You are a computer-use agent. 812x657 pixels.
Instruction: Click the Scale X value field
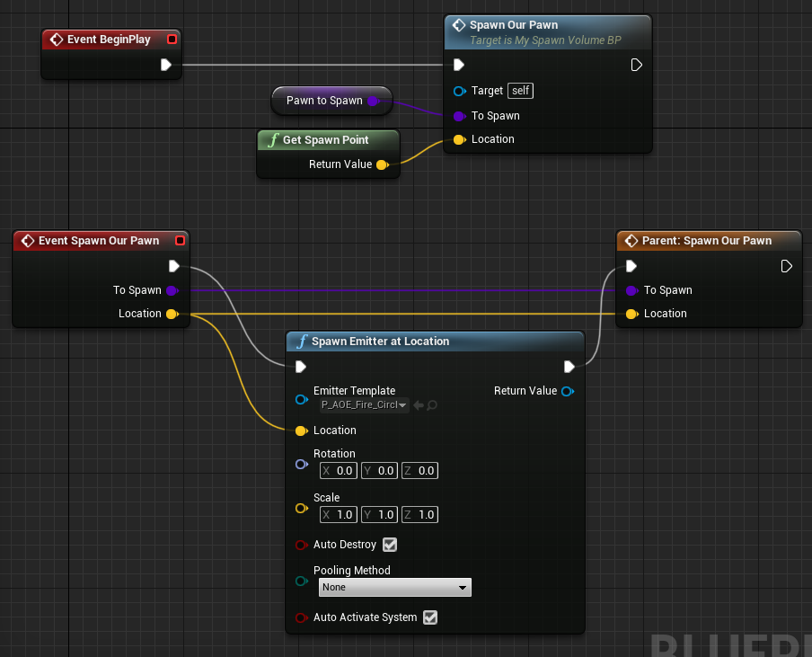[338, 514]
